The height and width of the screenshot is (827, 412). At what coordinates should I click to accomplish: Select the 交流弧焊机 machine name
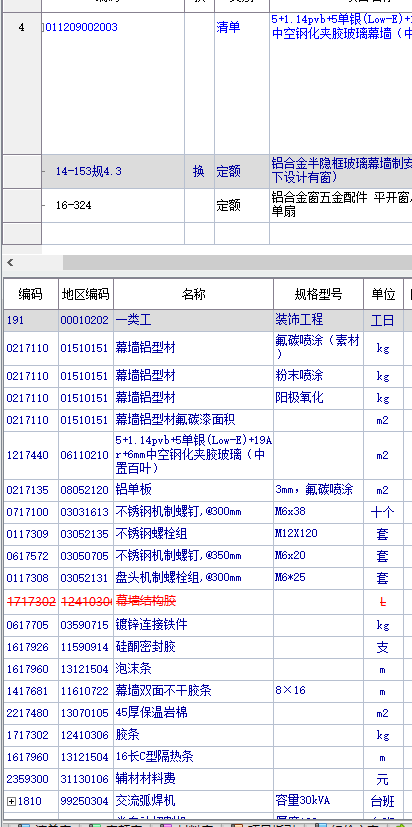pyautogui.click(x=193, y=801)
